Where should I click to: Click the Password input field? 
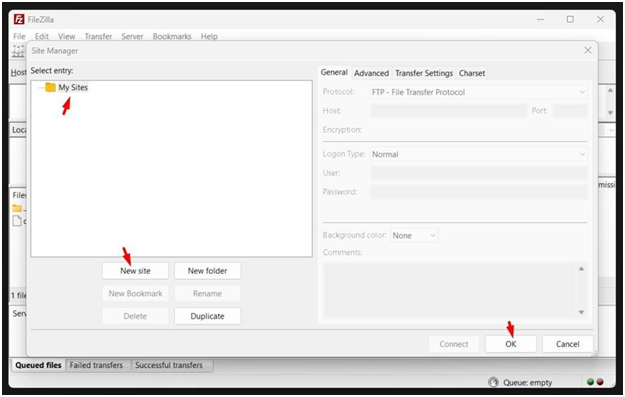coord(478,192)
